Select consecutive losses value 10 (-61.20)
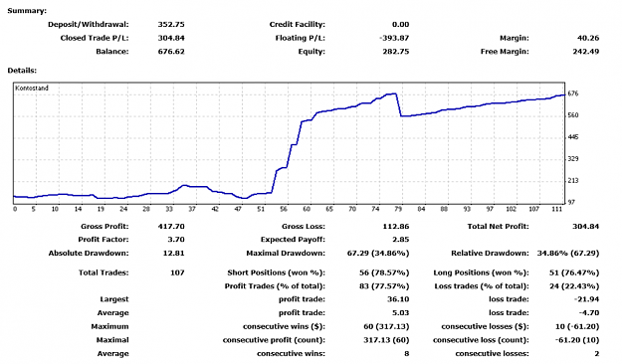The image size is (622, 364). pyautogui.click(x=577, y=327)
